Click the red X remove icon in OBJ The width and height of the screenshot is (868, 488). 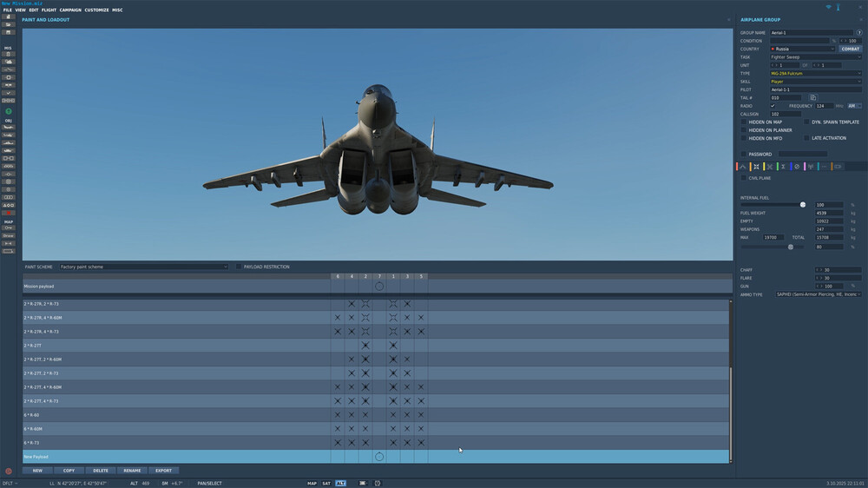point(9,213)
